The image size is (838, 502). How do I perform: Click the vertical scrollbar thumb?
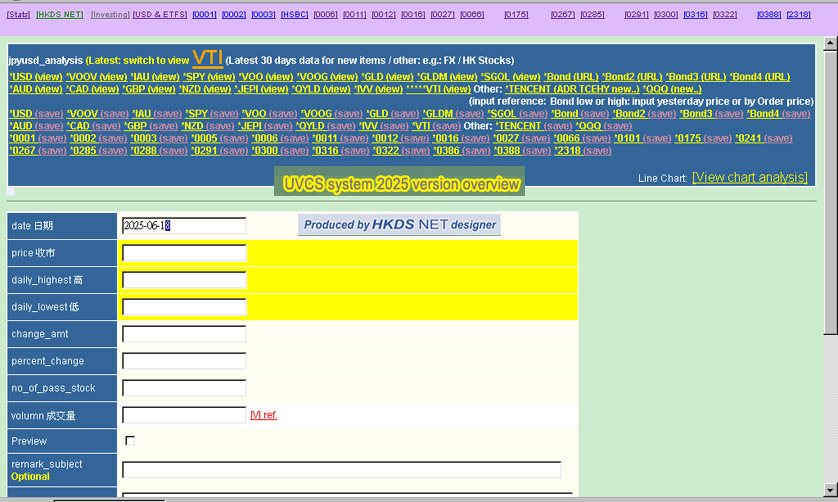830,192
